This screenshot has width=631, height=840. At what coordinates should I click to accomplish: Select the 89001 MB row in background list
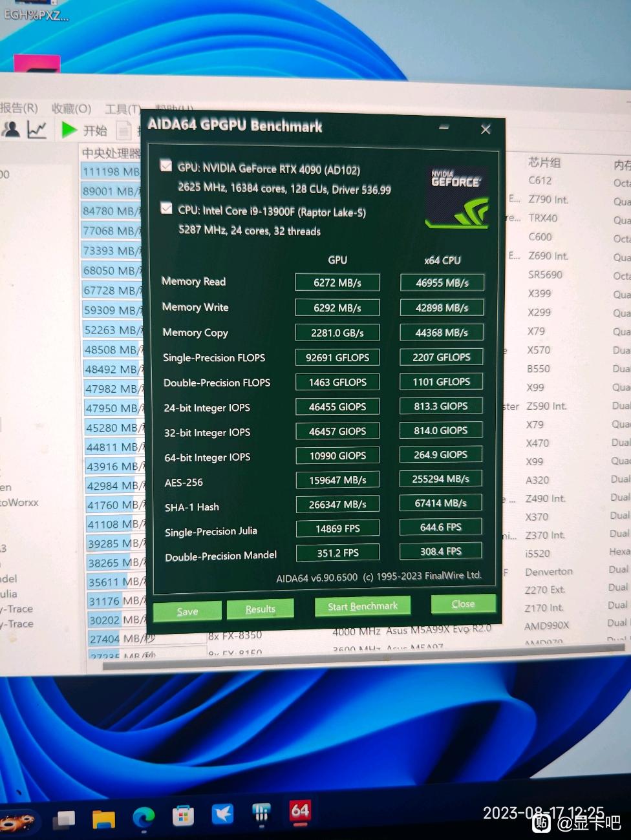(111, 191)
